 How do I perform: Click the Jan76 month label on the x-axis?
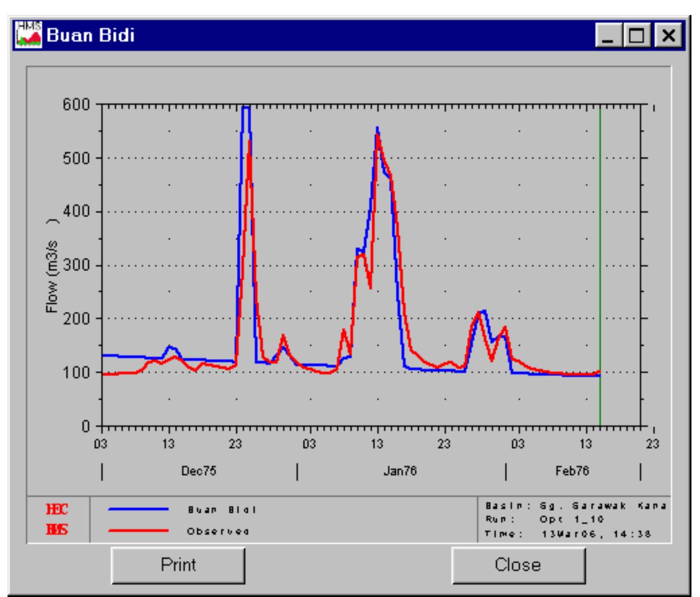(x=399, y=471)
